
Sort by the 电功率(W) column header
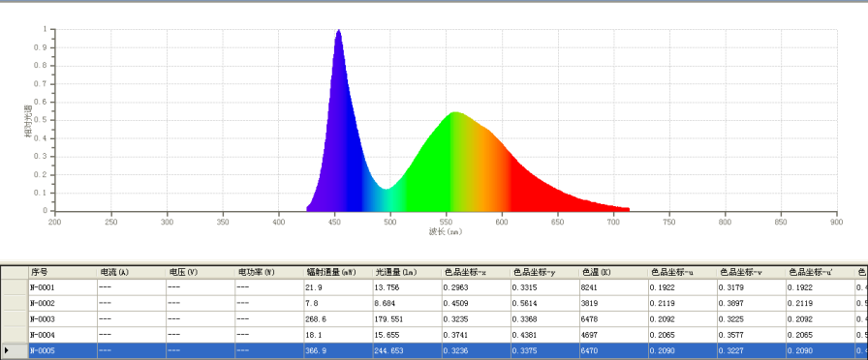click(x=269, y=272)
